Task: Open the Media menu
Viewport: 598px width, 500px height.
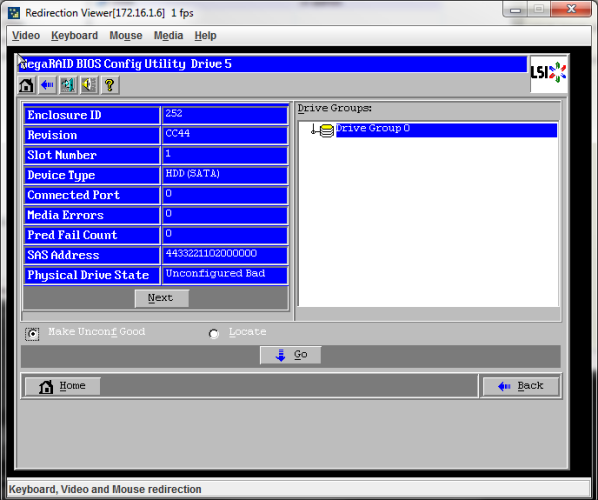Action: coord(168,35)
